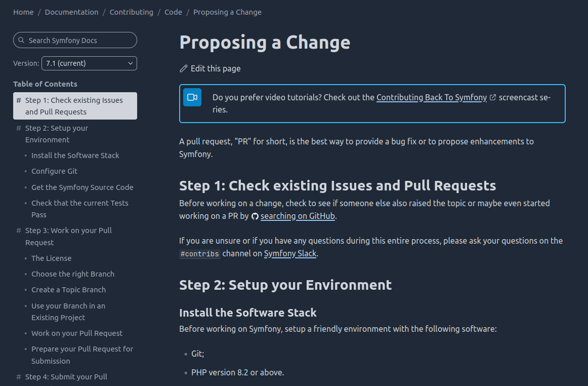The image size is (588, 386).
Task: Click the hash icon beside Step 3 in contents
Action: (19, 230)
